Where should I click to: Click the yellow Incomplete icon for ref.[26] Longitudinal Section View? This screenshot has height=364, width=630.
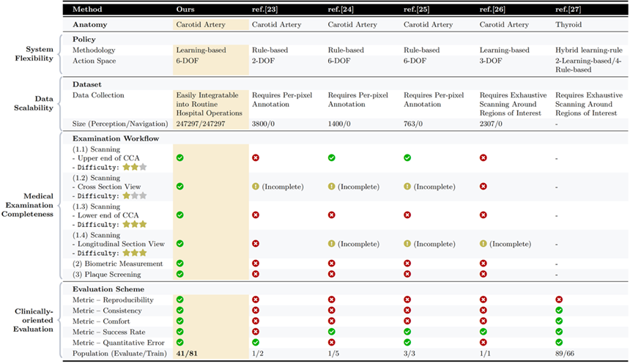click(483, 244)
